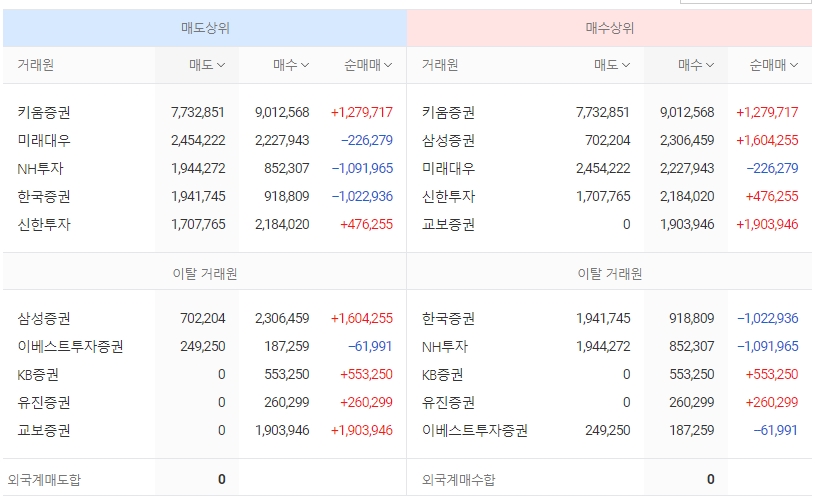This screenshot has width=821, height=503.
Task: Select 한국증권 in 매수상위 이탈 거래원 list
Action: [449, 318]
